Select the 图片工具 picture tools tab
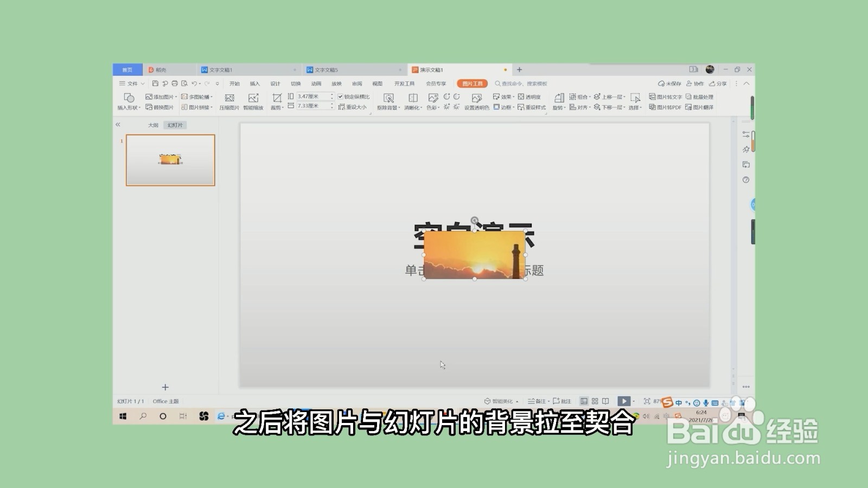Screen dimensions: 868x488 (x=472, y=84)
